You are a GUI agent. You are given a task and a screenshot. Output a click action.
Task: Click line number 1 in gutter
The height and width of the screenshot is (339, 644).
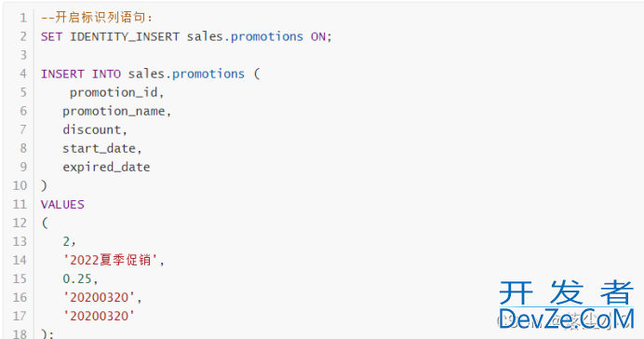point(23,18)
